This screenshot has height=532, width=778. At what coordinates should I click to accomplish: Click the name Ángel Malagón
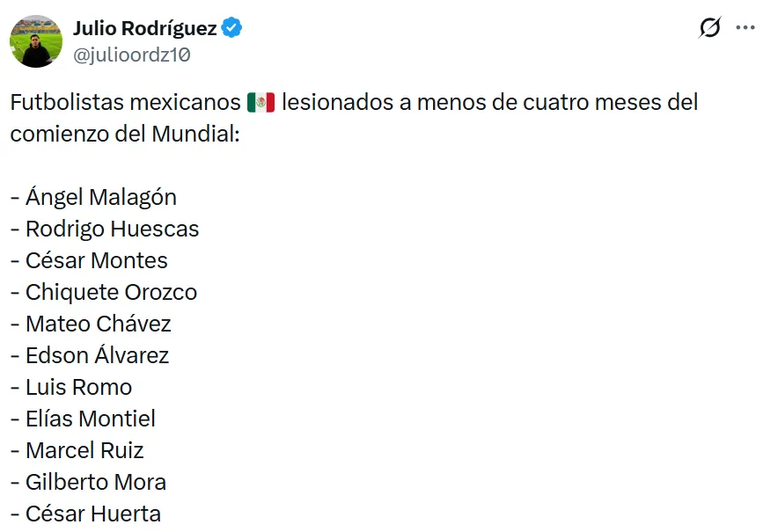point(100,197)
